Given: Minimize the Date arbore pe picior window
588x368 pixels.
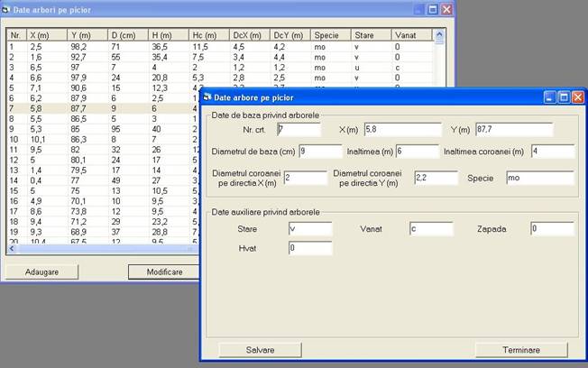Looking at the screenshot, I should point(550,97).
